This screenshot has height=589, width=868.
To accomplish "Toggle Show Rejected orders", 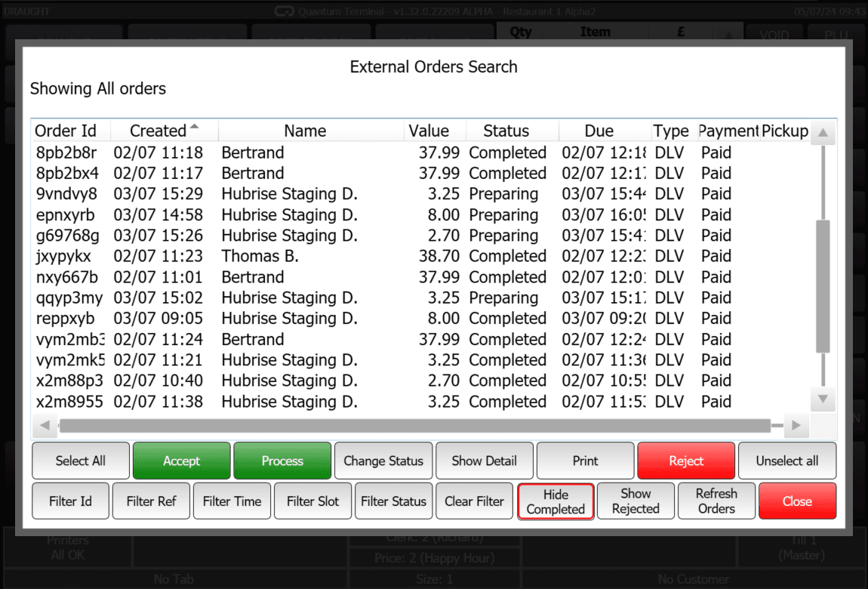I will pyautogui.click(x=636, y=501).
